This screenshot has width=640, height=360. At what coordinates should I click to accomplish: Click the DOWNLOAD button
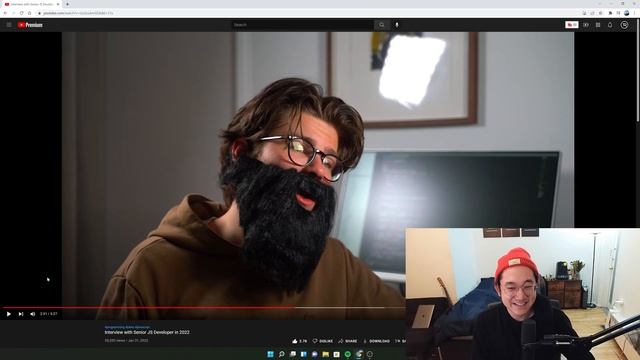coord(376,341)
